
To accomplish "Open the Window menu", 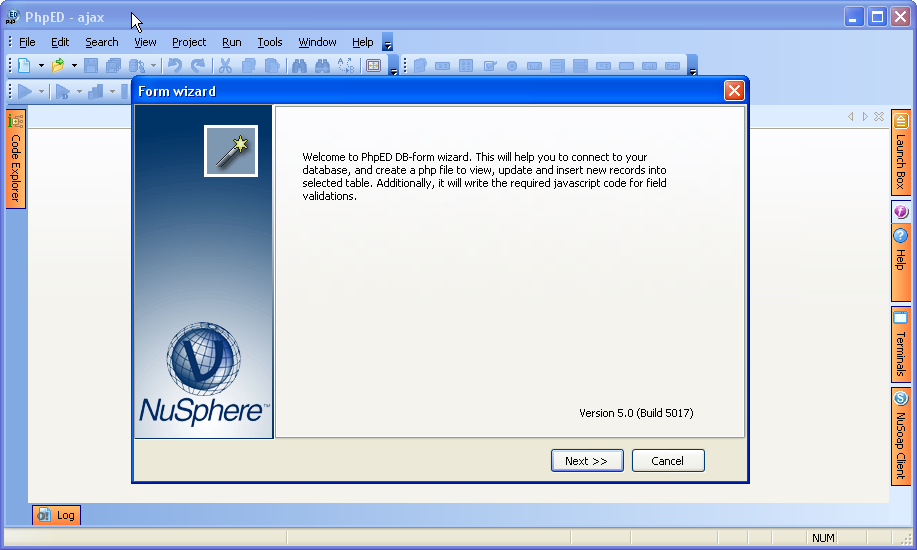I will (317, 42).
